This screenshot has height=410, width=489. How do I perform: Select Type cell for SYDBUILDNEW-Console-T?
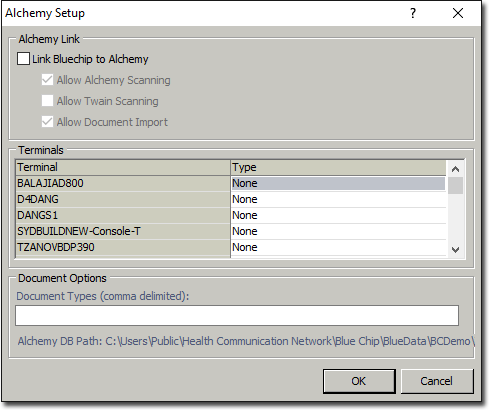click(x=338, y=231)
